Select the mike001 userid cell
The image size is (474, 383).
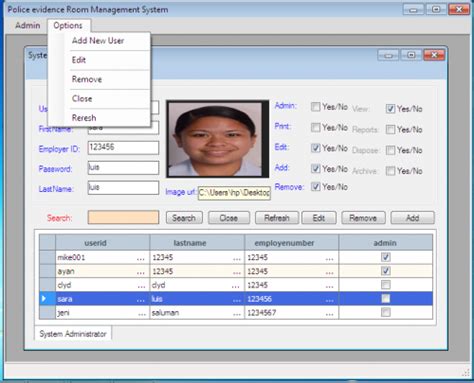102,257
